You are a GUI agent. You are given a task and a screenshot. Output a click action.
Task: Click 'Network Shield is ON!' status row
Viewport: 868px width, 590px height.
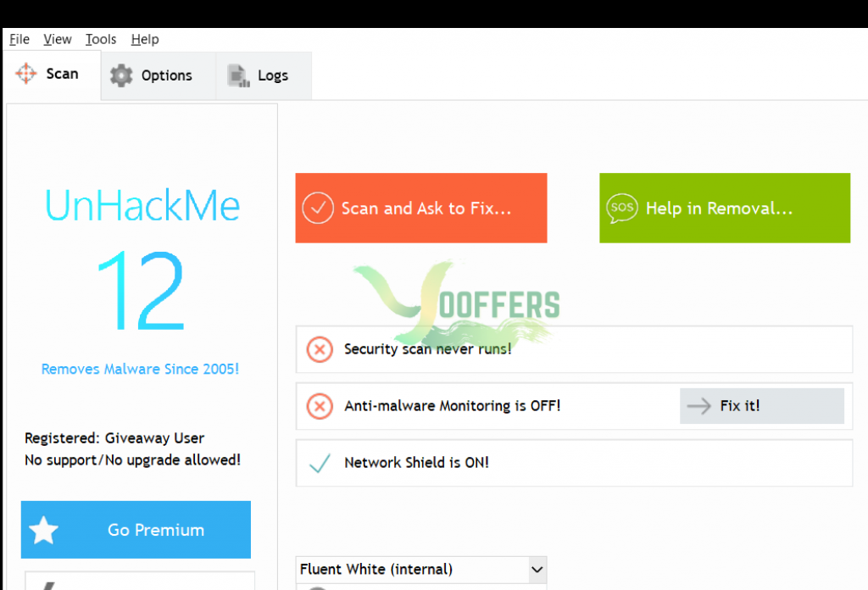[x=574, y=463]
